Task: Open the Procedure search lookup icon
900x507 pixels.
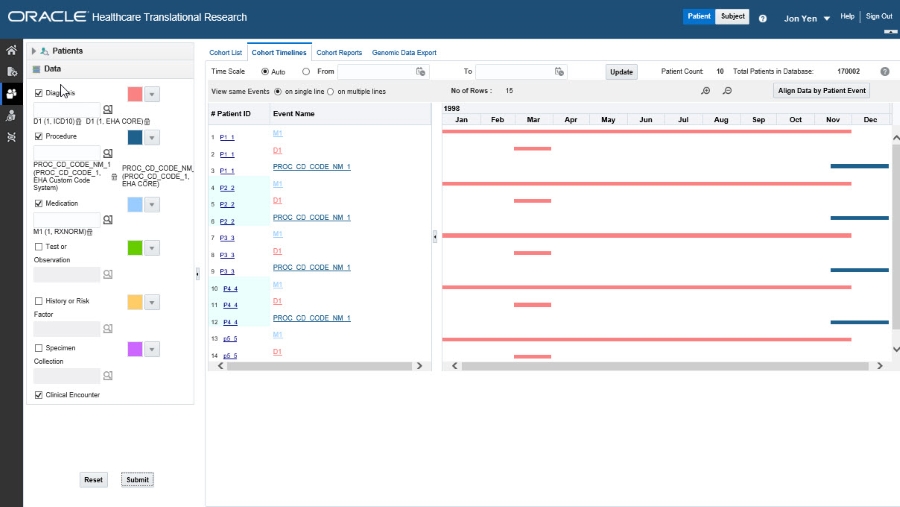Action: (x=108, y=153)
